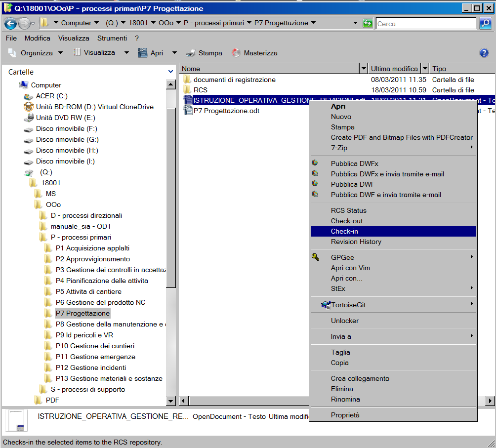The height and width of the screenshot is (448, 496).
Task: Click the P - processi primari breadcrumb
Action: coord(214,23)
